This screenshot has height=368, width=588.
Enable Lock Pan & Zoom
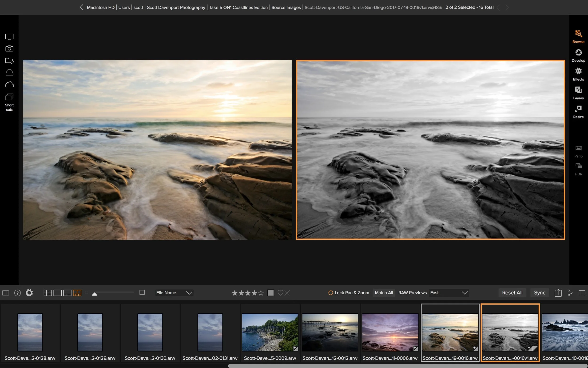point(349,293)
